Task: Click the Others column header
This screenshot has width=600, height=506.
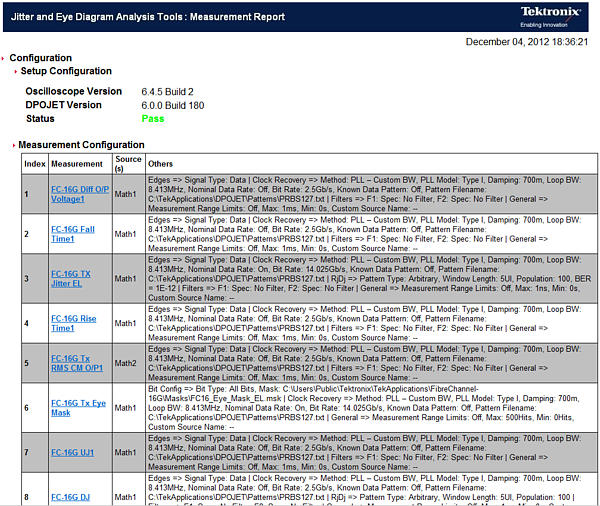Action: pos(160,163)
